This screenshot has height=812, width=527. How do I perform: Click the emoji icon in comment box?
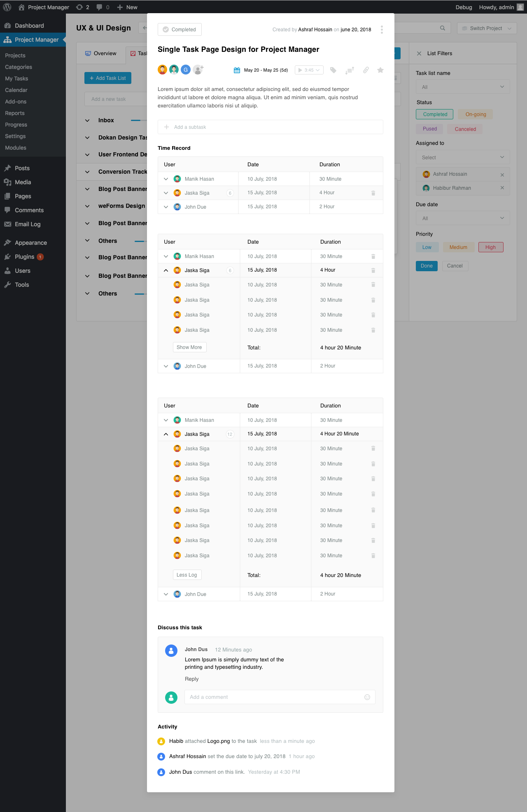pos(367,697)
